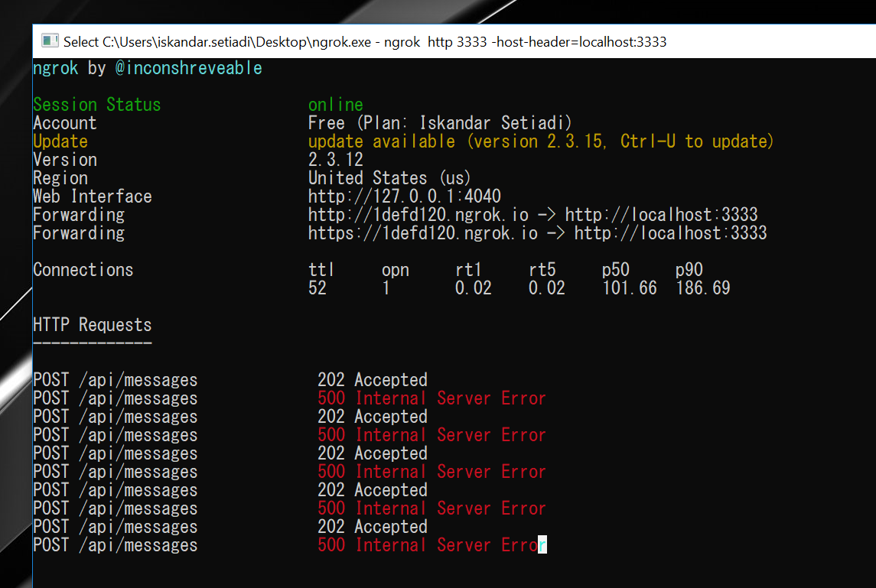Screen dimensions: 876x588
Task: Click the rt5 column header
Action: [x=542, y=270]
